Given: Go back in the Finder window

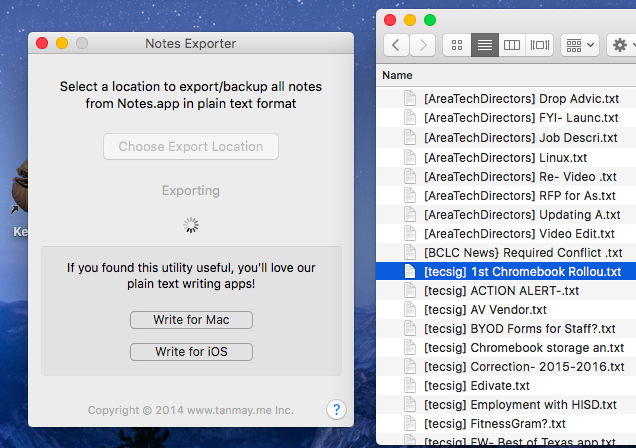Looking at the screenshot, I should pos(396,45).
